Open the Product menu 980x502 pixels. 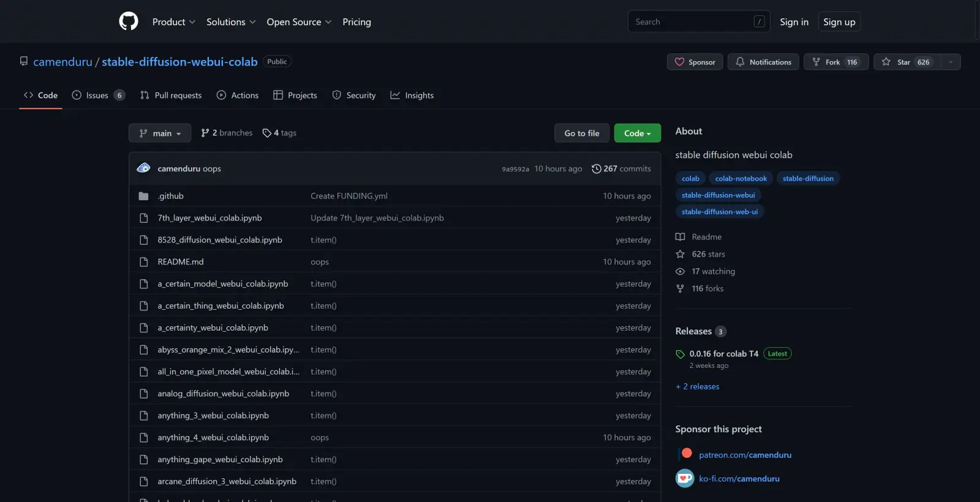click(174, 21)
